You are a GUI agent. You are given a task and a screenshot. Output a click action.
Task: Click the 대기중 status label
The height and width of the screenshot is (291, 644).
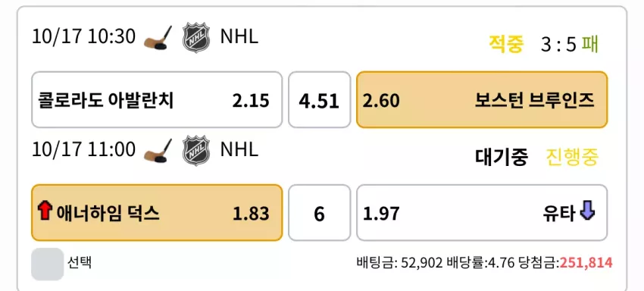(502, 157)
